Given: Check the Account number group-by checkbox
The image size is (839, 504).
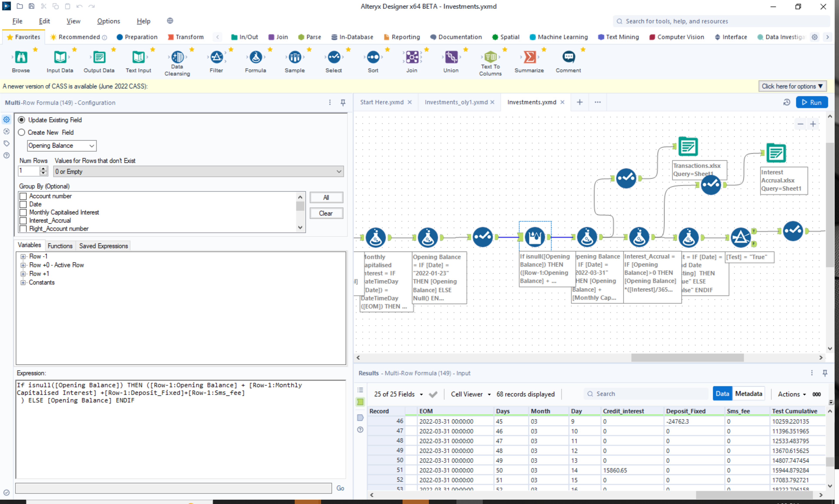Looking at the screenshot, I should 23,196.
